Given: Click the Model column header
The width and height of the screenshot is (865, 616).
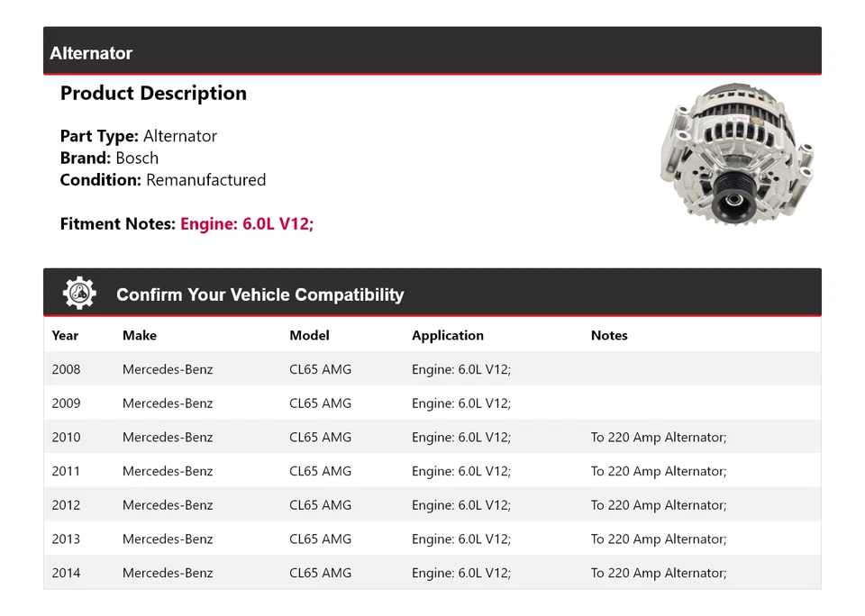Looking at the screenshot, I should [x=309, y=335].
